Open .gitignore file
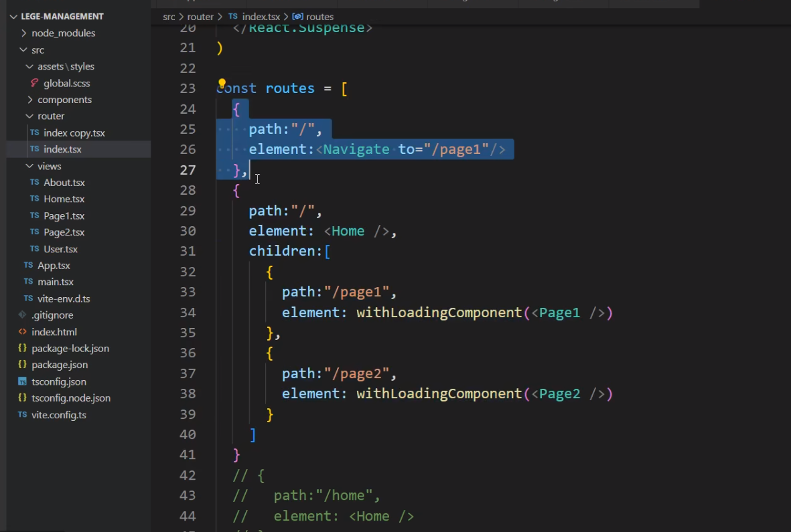The height and width of the screenshot is (532, 791). (x=52, y=315)
